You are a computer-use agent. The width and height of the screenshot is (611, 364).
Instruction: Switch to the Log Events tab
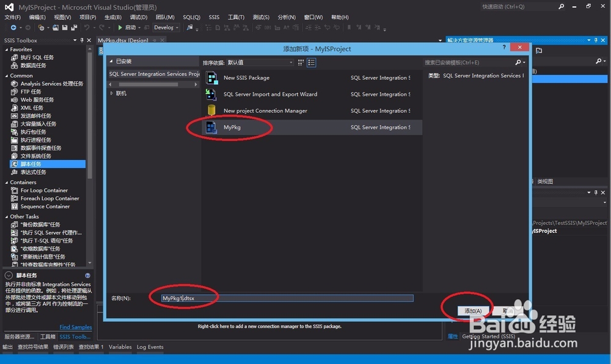coord(150,347)
